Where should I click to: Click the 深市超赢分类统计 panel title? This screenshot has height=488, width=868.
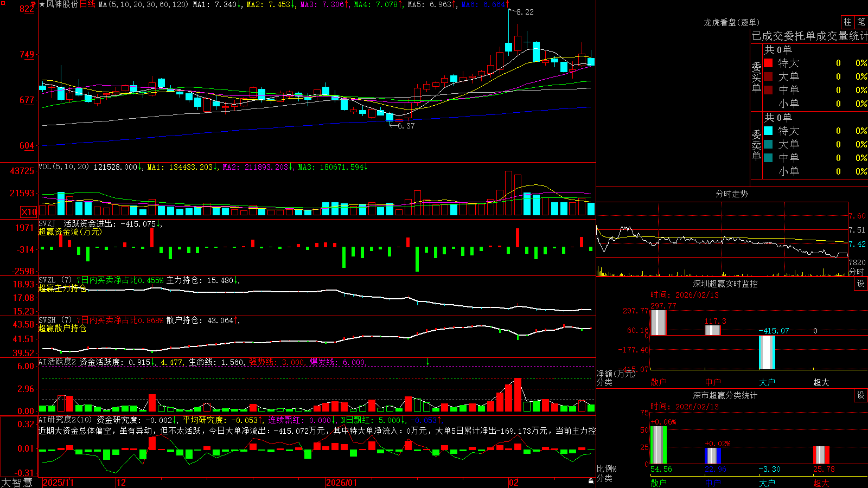click(x=725, y=395)
